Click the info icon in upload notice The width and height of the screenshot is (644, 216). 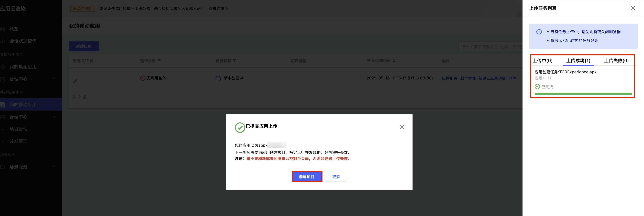(x=539, y=32)
